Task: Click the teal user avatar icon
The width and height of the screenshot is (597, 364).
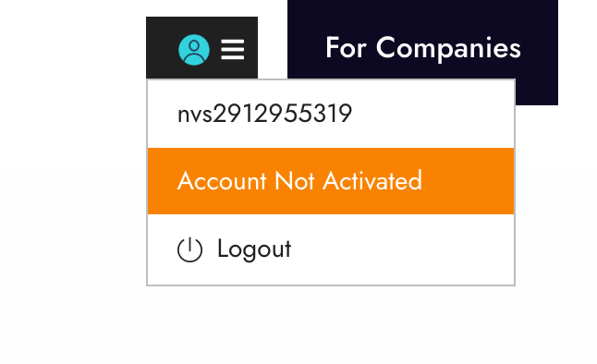Action: [194, 50]
